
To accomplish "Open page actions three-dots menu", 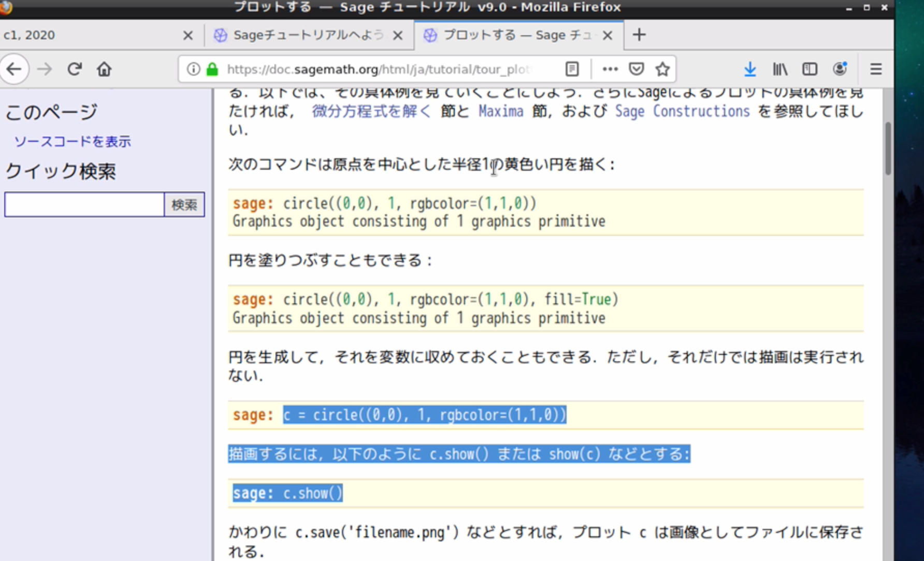I will coord(610,69).
